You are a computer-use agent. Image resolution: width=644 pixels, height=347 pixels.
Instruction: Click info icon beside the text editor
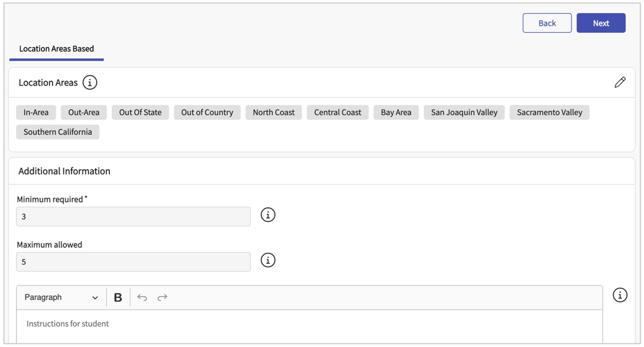point(620,295)
